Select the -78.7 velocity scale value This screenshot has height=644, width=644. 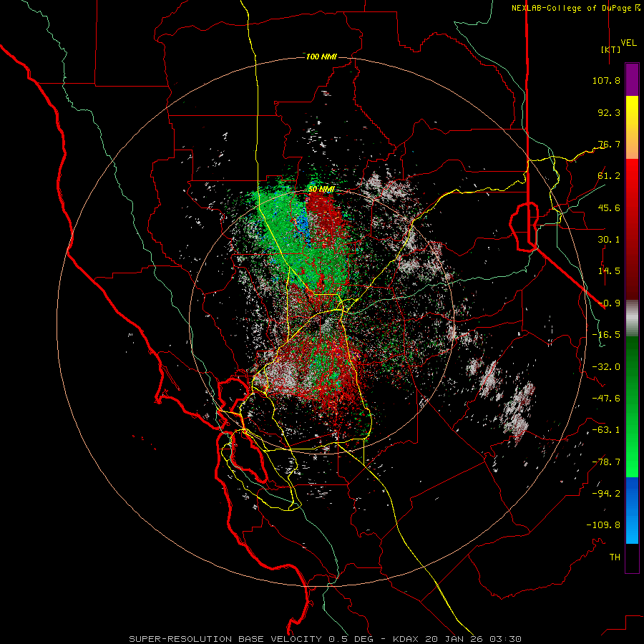pos(606,462)
